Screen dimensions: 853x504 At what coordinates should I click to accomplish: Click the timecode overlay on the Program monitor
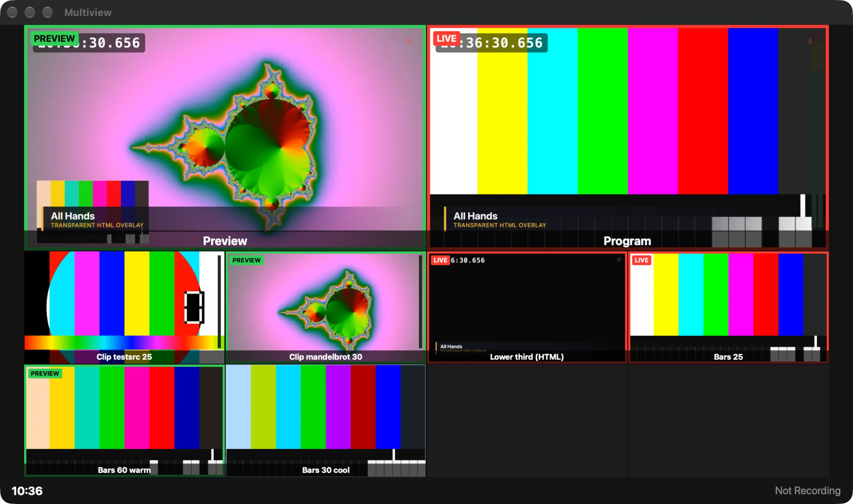[492, 43]
